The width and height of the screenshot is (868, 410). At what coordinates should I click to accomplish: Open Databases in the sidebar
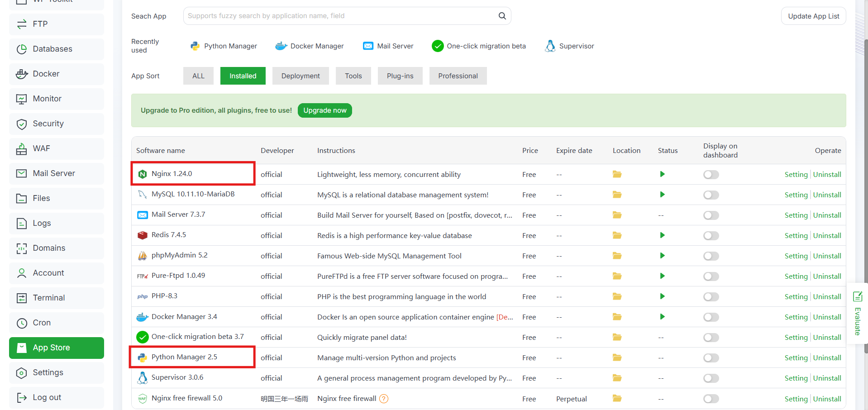click(57, 49)
